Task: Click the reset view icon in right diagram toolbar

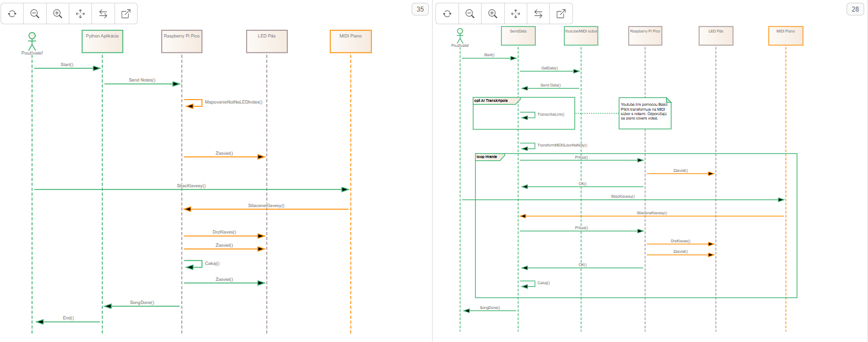Action: point(447,14)
